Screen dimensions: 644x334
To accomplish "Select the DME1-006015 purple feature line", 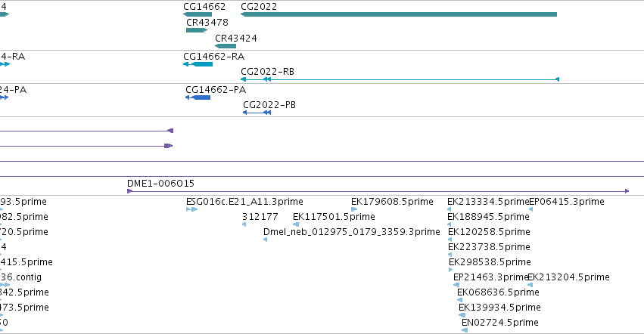I will [378, 191].
